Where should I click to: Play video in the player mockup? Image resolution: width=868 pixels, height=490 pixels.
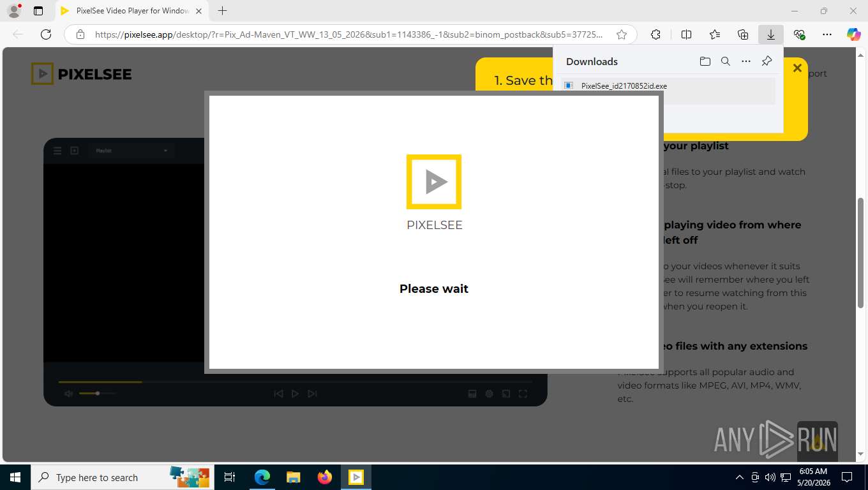click(x=295, y=394)
